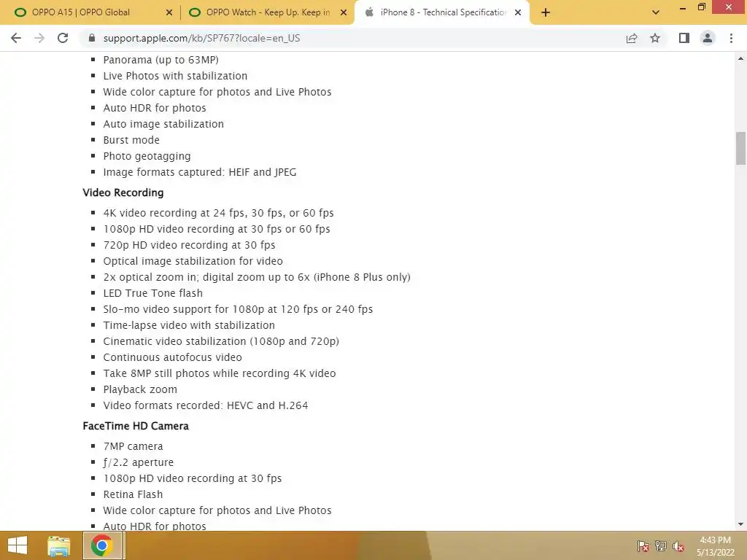Click the scrollbar up arrow
Viewport: 747px width, 560px height.
coord(740,58)
